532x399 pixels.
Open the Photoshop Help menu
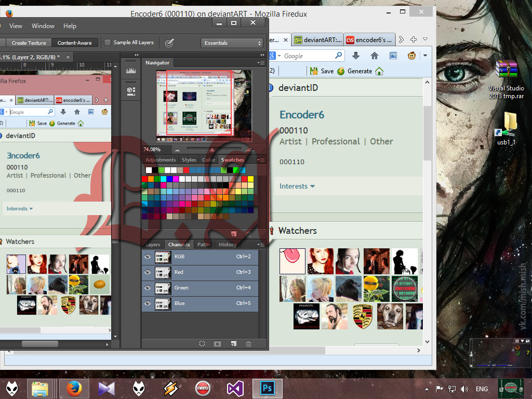click(x=70, y=26)
